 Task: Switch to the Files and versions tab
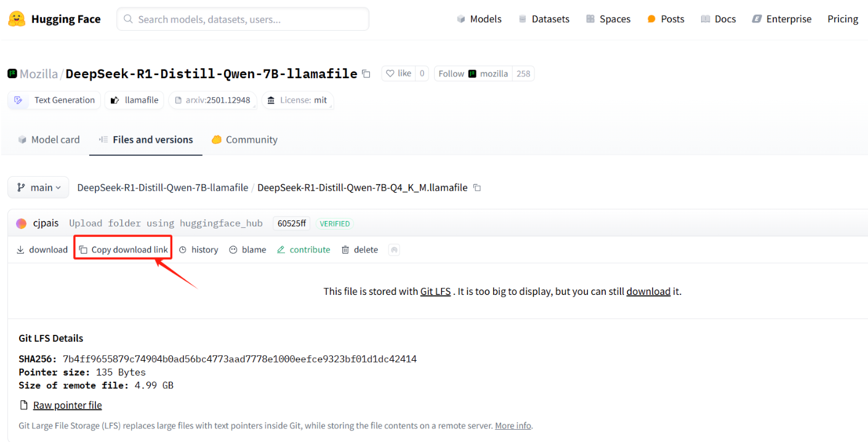[x=146, y=140]
